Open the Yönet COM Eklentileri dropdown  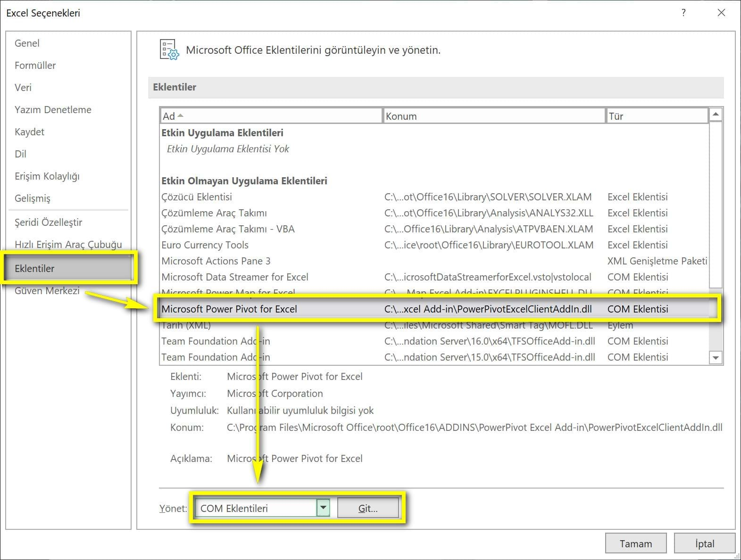(323, 508)
